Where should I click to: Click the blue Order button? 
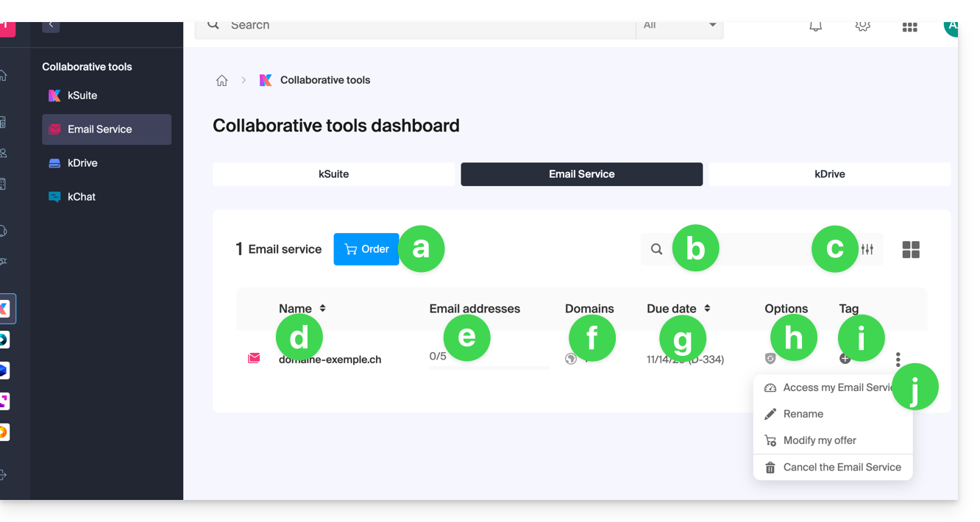click(x=366, y=249)
